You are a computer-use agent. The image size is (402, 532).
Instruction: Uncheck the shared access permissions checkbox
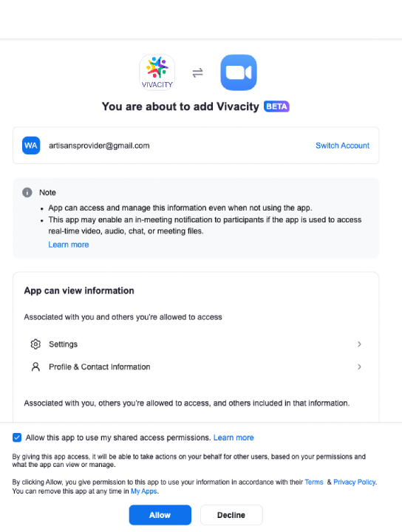pyautogui.click(x=17, y=437)
